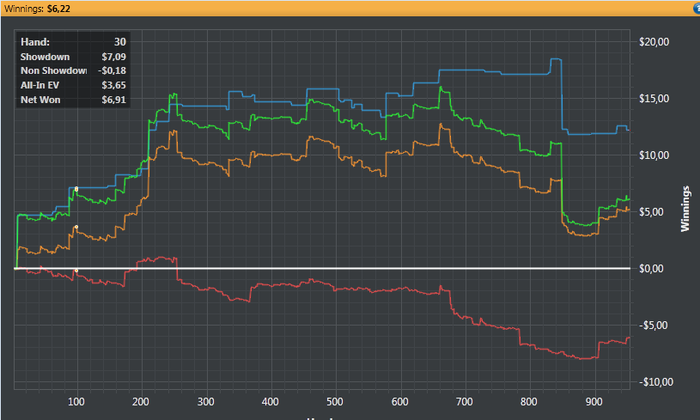
Task: Select the Hand 30 row in tooltip
Action: (x=73, y=42)
